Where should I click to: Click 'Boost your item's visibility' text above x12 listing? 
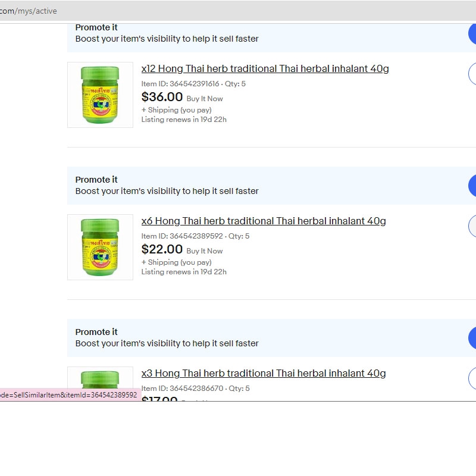point(167,39)
